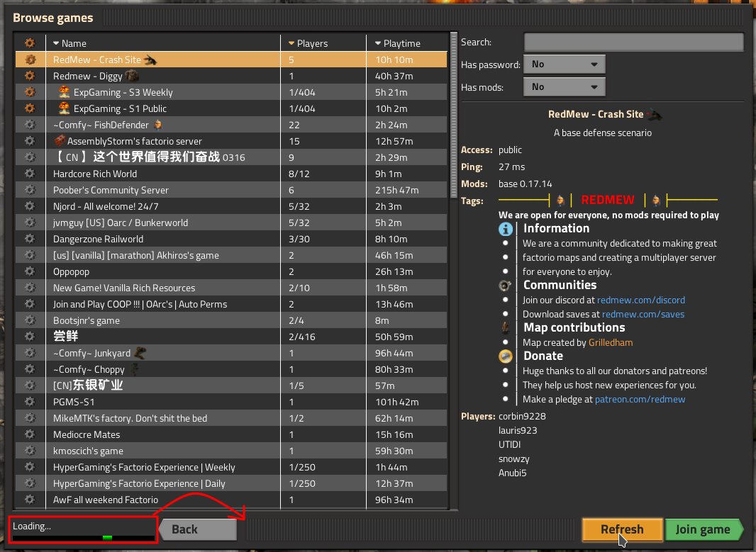Click gear icon beside PGMS-S1
This screenshot has width=756, height=552.
point(30,402)
